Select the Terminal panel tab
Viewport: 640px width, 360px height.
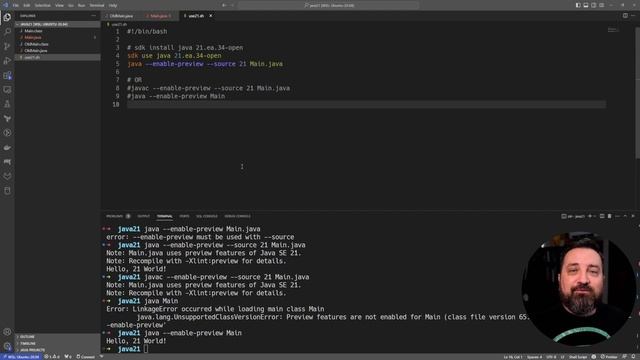pyautogui.click(x=164, y=216)
